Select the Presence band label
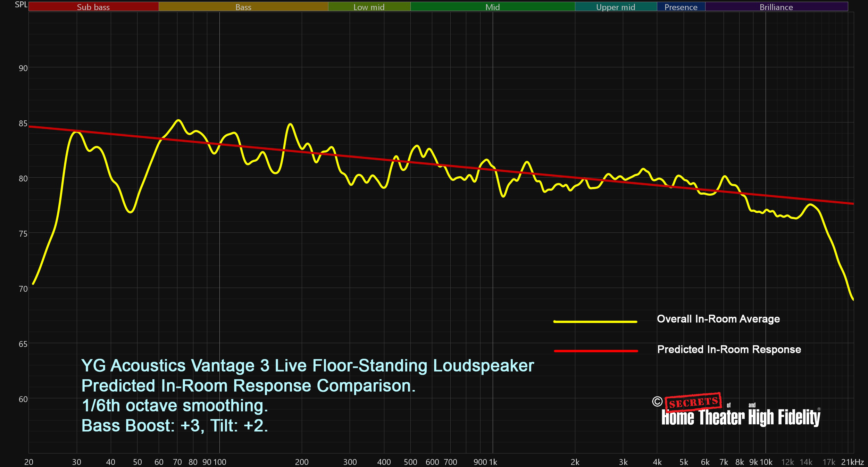This screenshot has height=467, width=868. point(681,7)
